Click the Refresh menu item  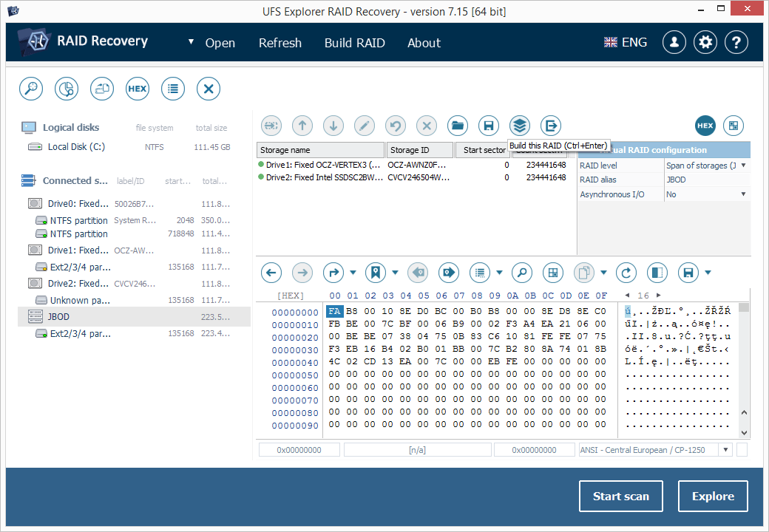pyautogui.click(x=280, y=43)
